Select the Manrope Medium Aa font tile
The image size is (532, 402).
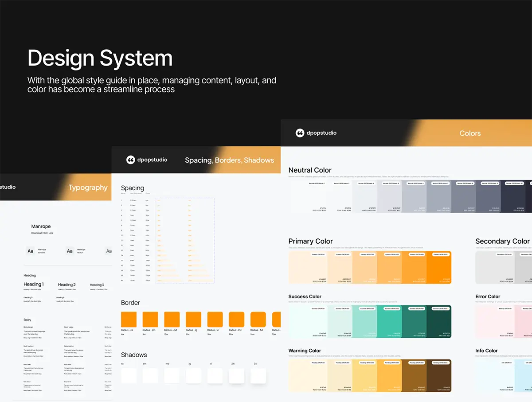click(x=70, y=251)
